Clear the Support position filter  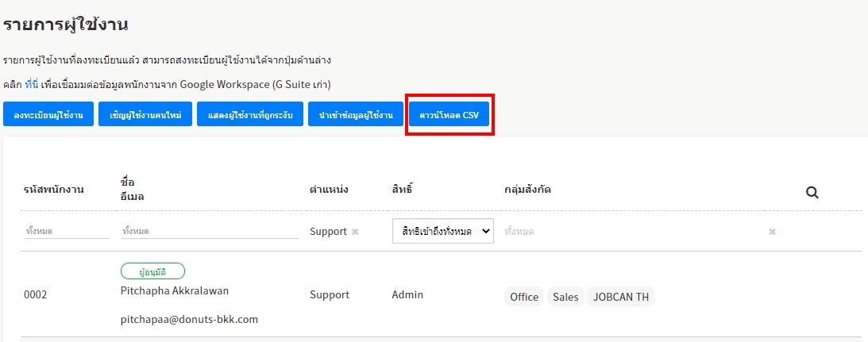pyautogui.click(x=355, y=232)
